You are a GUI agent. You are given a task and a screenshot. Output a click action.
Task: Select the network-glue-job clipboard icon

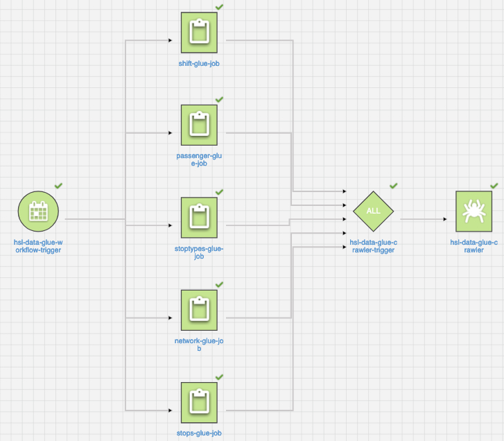pos(199,310)
